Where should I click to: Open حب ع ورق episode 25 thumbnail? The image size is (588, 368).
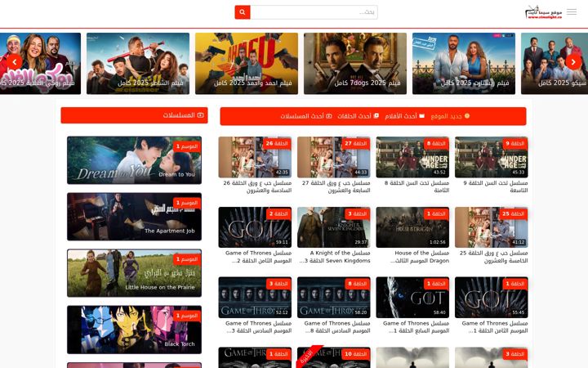492,227
